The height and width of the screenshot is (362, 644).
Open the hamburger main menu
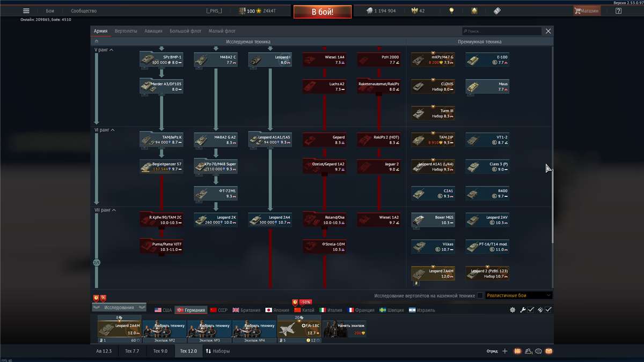(26, 11)
